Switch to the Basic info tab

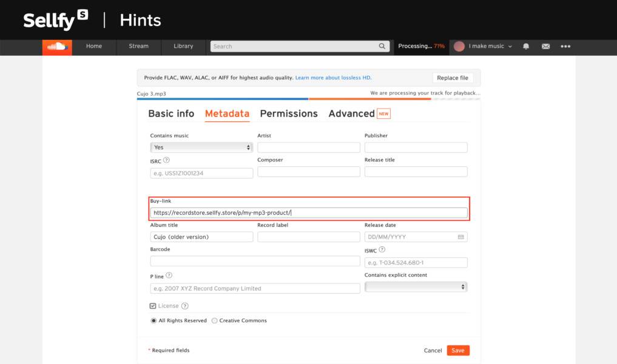point(171,113)
